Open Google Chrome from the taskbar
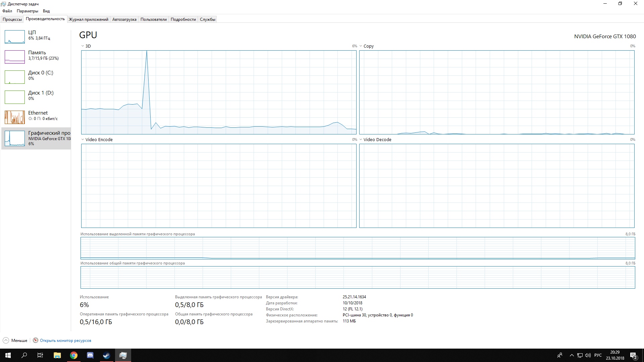 pyautogui.click(x=74, y=355)
